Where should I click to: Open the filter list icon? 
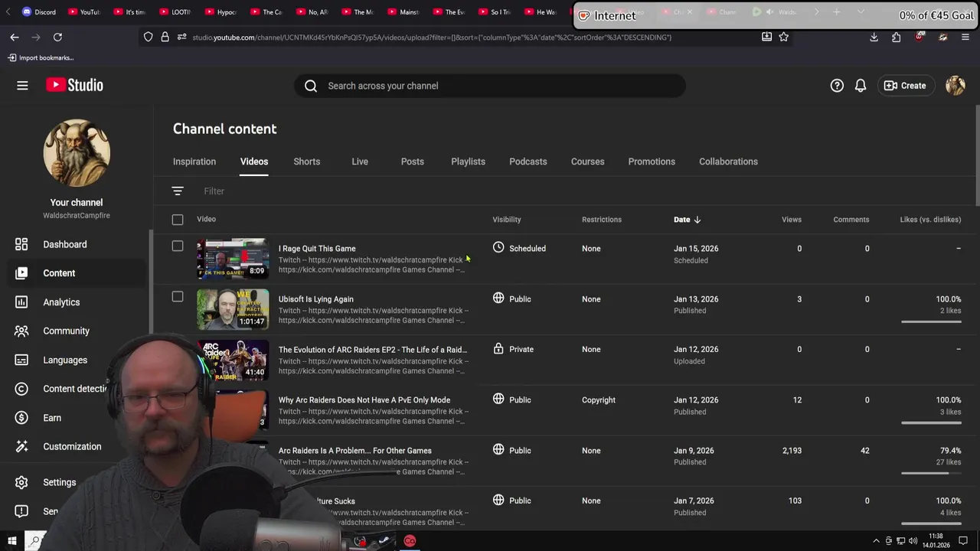[178, 191]
